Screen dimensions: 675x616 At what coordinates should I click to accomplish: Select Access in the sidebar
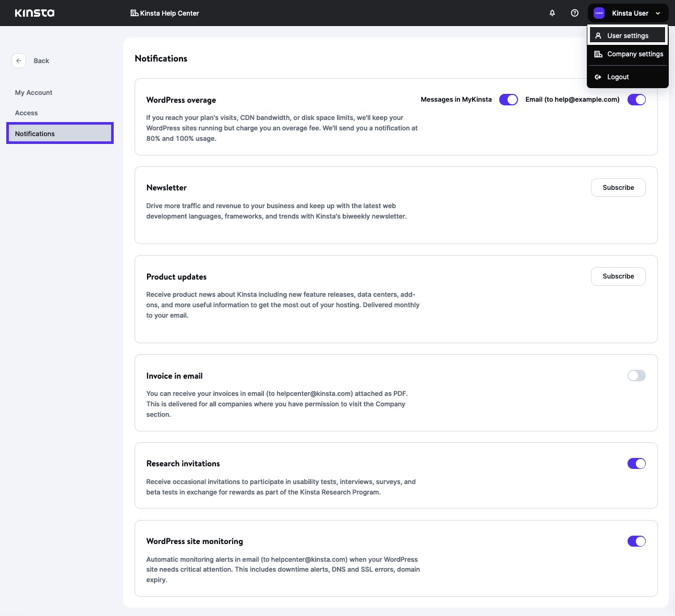[26, 113]
